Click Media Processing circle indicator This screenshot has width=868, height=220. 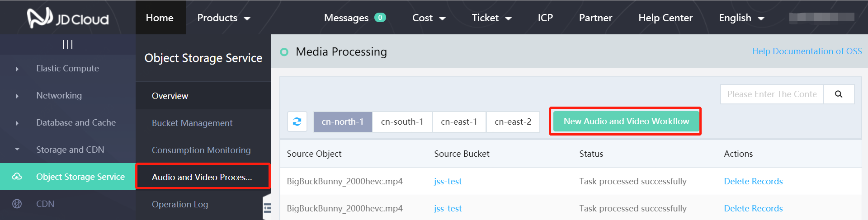click(284, 52)
